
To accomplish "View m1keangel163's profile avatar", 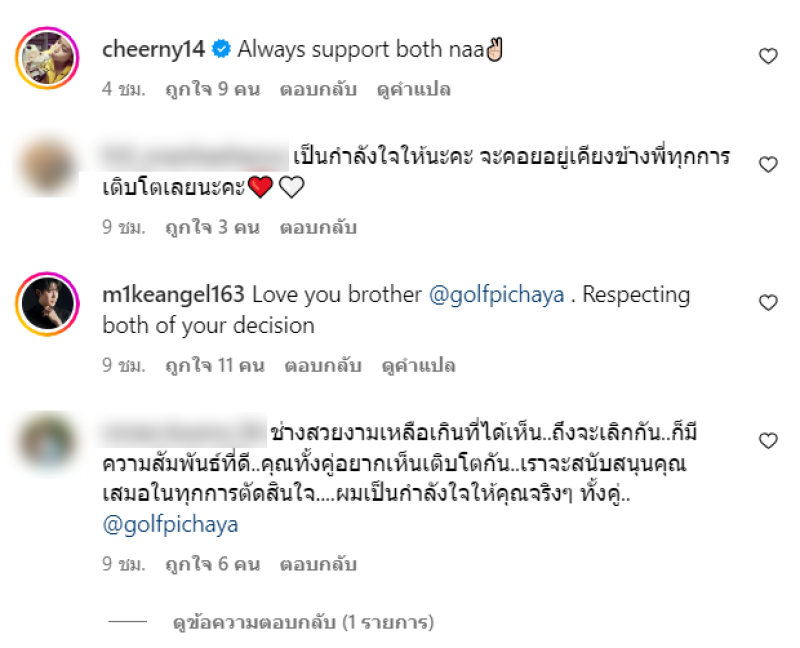I will point(47,304).
